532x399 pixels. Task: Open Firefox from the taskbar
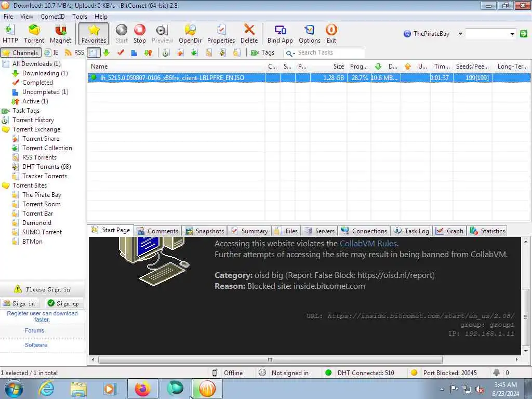click(142, 389)
